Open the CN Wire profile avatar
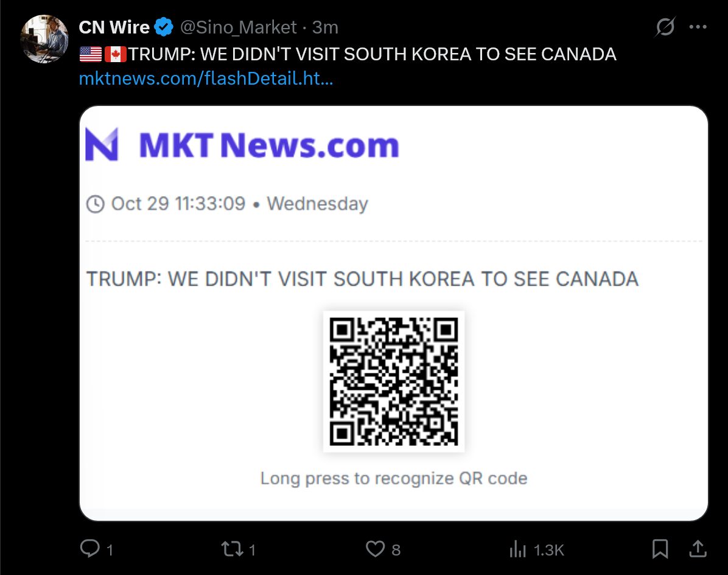This screenshot has width=728, height=575. point(44,39)
